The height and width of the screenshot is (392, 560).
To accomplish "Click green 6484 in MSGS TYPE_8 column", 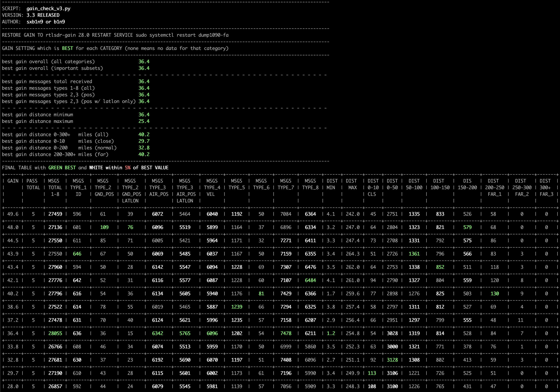I will coord(310,280).
